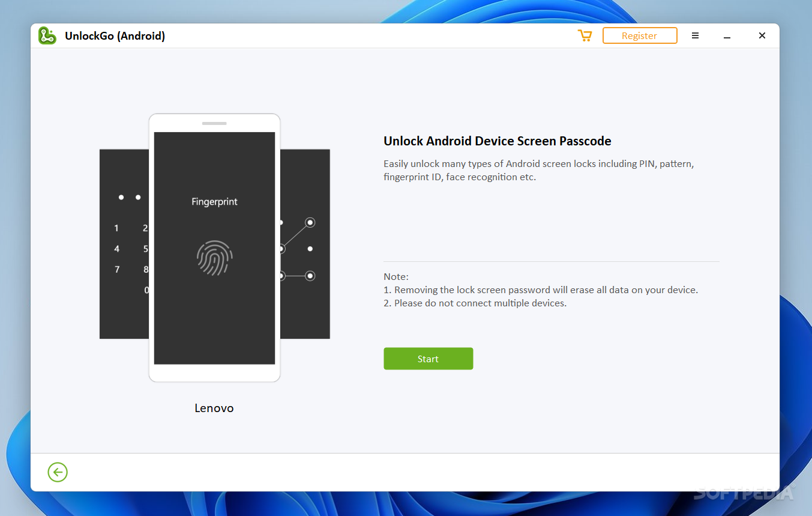Close the UnlockGo window

coord(762,35)
